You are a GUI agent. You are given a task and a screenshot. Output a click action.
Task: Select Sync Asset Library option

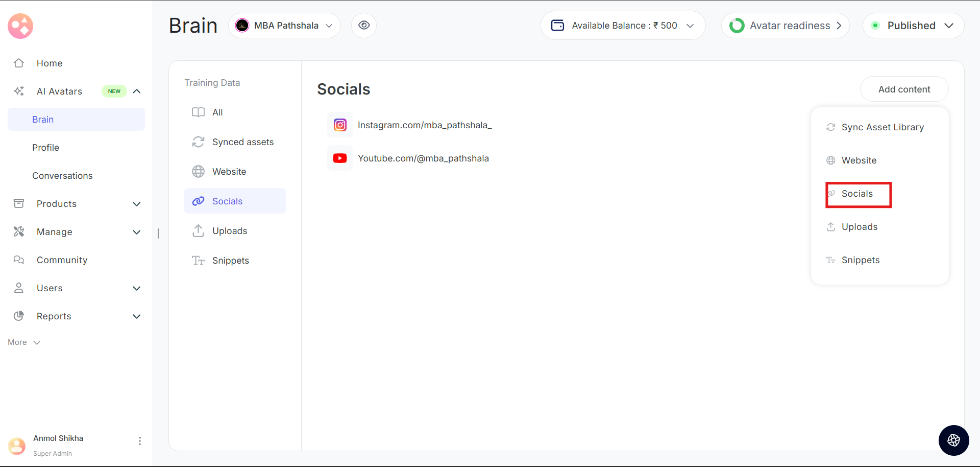coord(882,127)
